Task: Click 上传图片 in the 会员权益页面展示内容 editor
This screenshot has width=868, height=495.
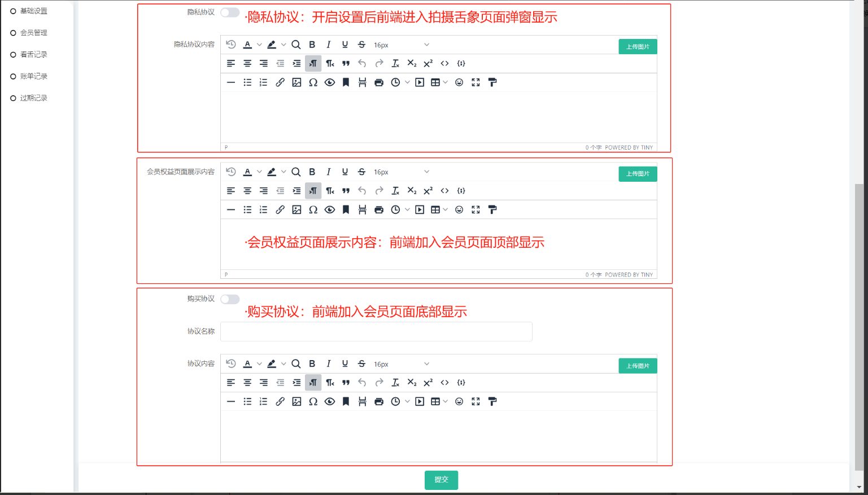Action: click(638, 174)
